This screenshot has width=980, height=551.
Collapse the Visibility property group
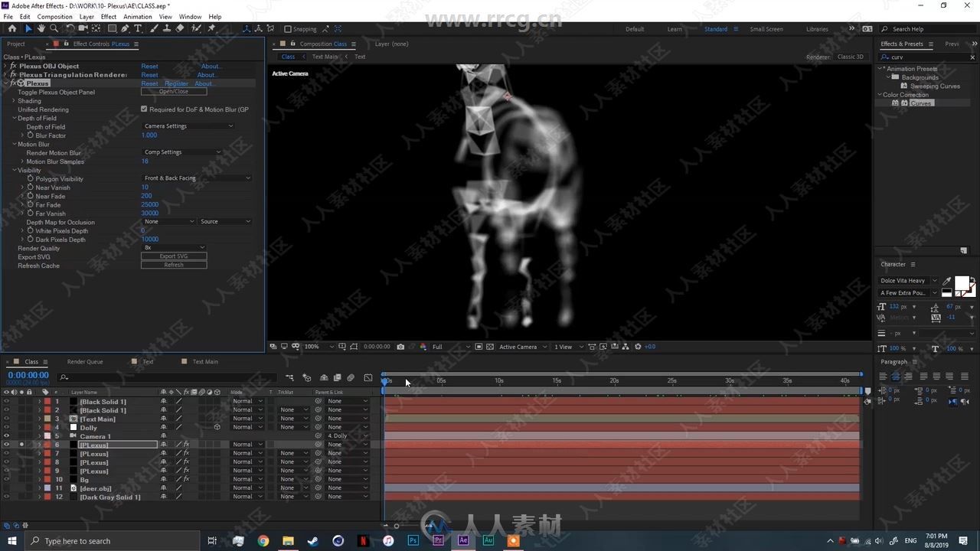[x=14, y=170]
